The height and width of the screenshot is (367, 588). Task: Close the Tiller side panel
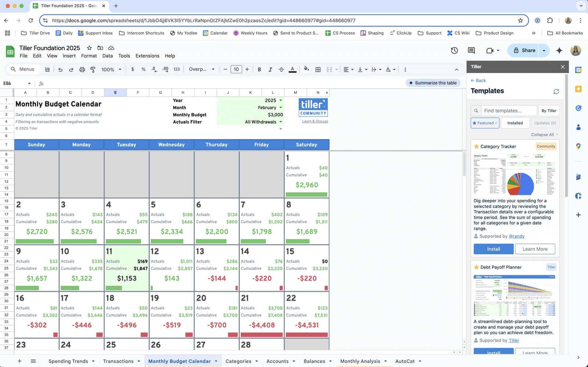click(563, 67)
